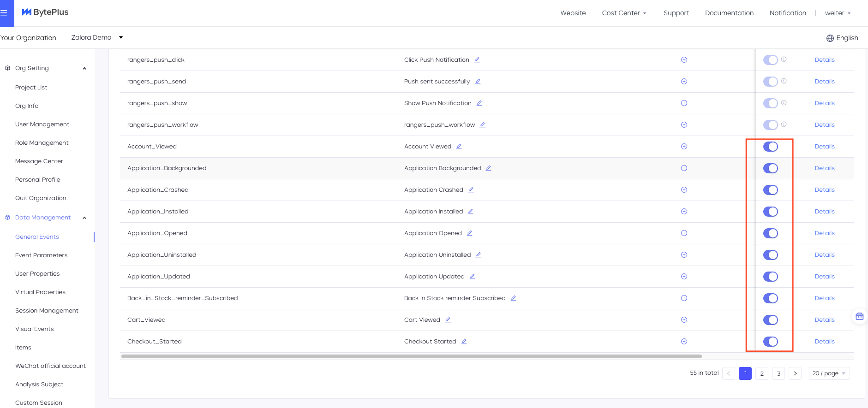Click plus icon for Cart_Viewed row

click(684, 320)
